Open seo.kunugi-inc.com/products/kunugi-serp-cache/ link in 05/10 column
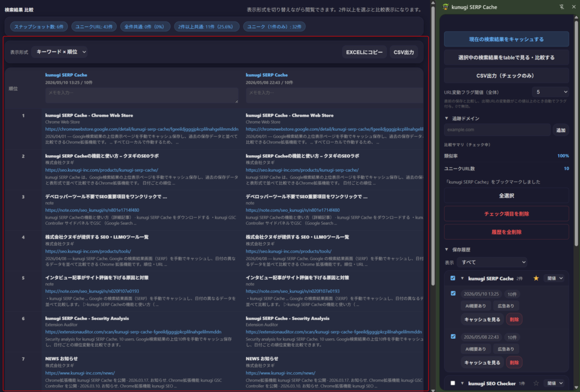The height and width of the screenshot is (392, 580). coord(102,170)
